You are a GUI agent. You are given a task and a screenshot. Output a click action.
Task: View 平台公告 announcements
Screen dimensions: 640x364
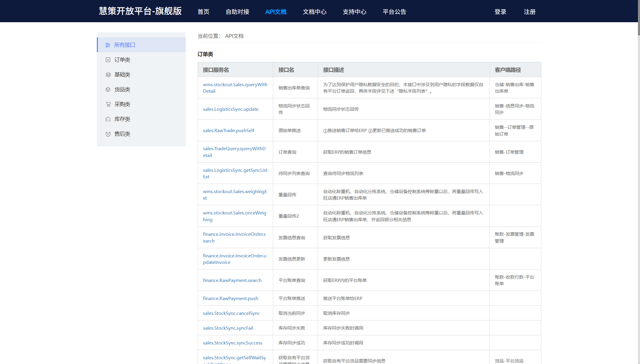coord(394,12)
